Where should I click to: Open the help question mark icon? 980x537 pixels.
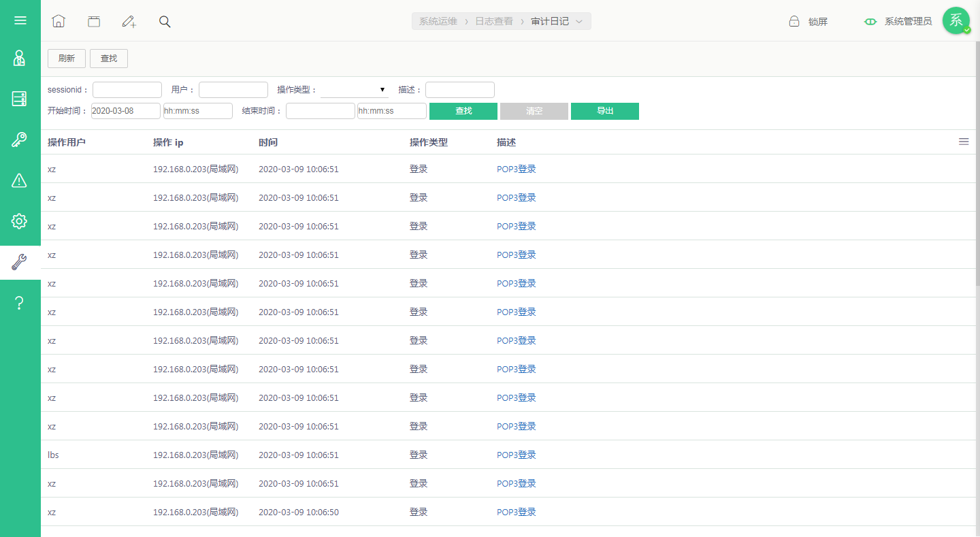[x=20, y=304]
